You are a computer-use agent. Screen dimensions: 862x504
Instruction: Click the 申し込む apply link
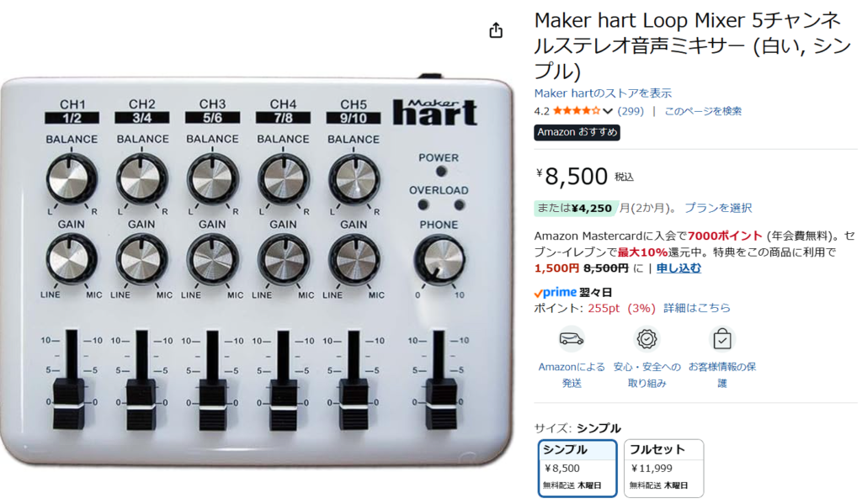(x=678, y=268)
